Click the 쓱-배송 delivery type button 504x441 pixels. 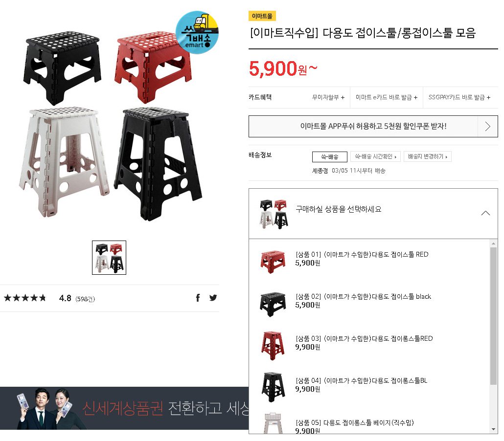point(330,157)
